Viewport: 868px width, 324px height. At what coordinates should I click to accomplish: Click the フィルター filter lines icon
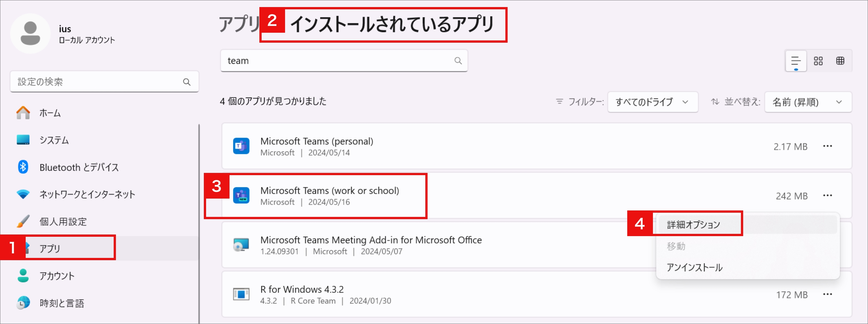(x=559, y=101)
